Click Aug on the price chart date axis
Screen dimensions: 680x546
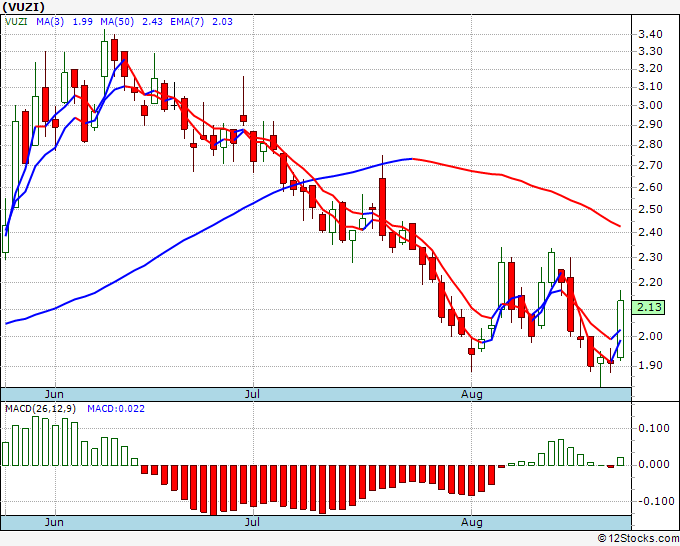coord(471,394)
